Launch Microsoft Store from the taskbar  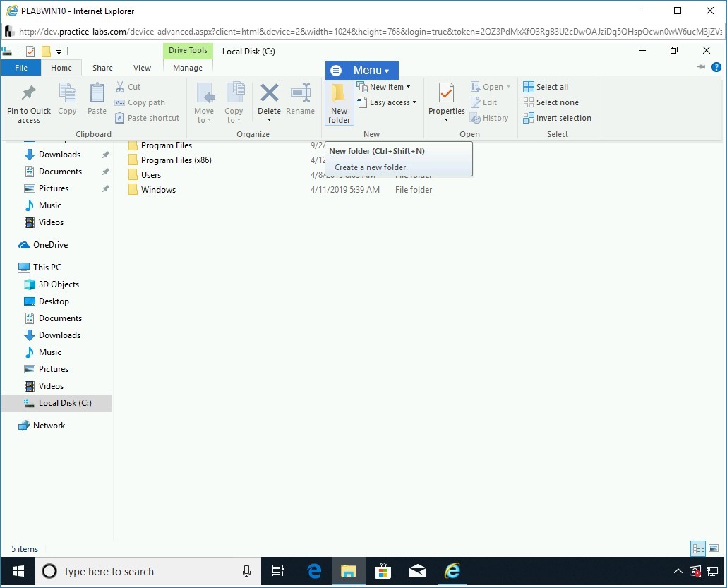point(383,571)
